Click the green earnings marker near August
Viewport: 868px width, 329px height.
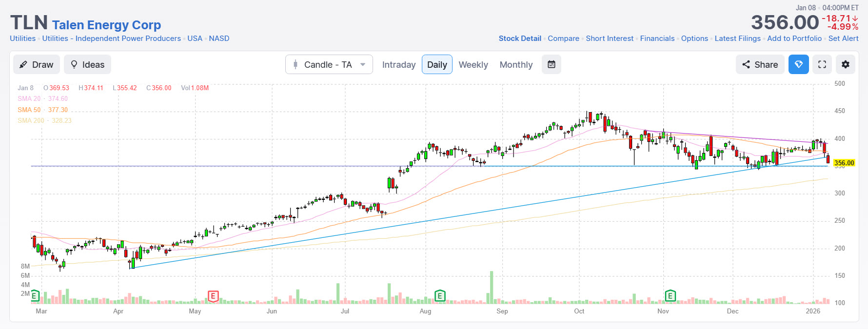click(x=440, y=296)
